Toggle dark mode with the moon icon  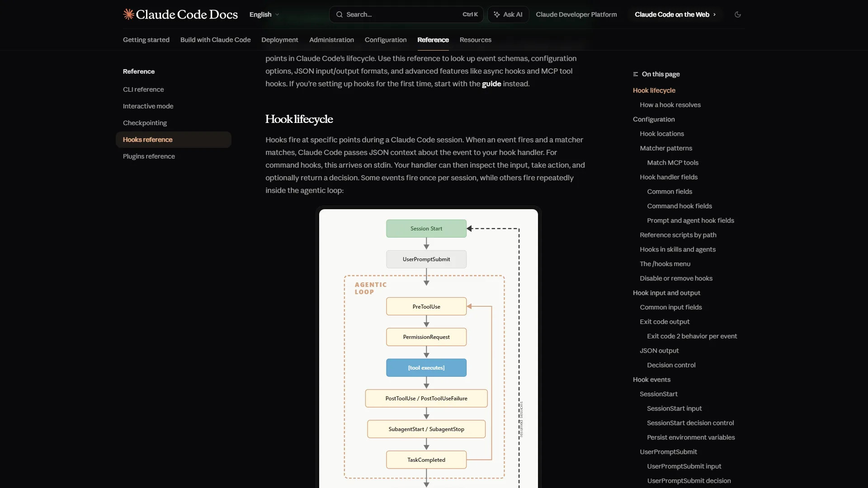[738, 14]
